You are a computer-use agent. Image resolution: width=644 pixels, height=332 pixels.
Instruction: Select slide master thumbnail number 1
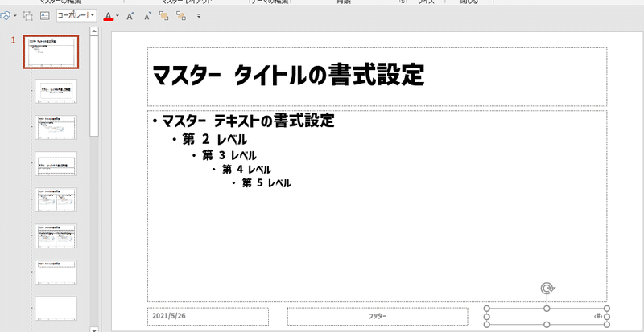coord(51,51)
